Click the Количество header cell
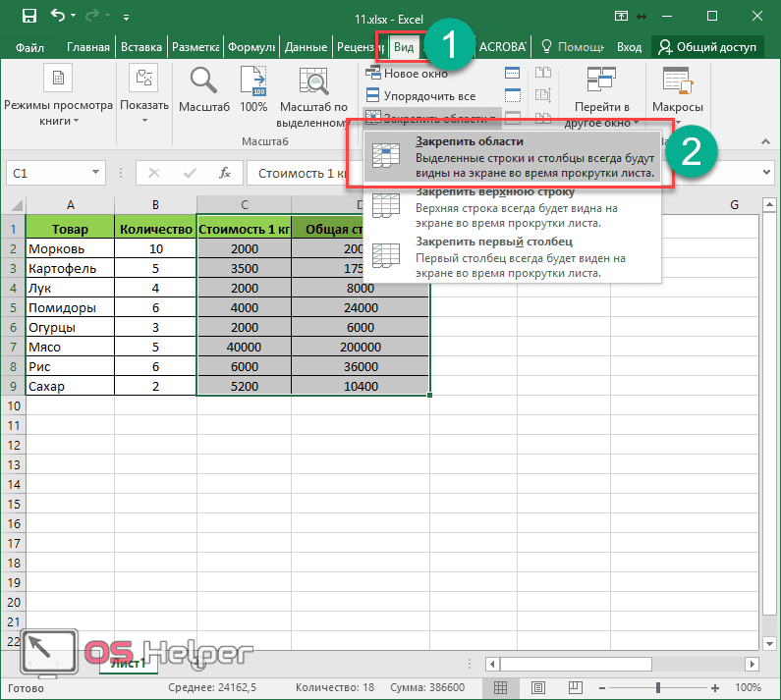This screenshot has width=781, height=700. [156, 229]
